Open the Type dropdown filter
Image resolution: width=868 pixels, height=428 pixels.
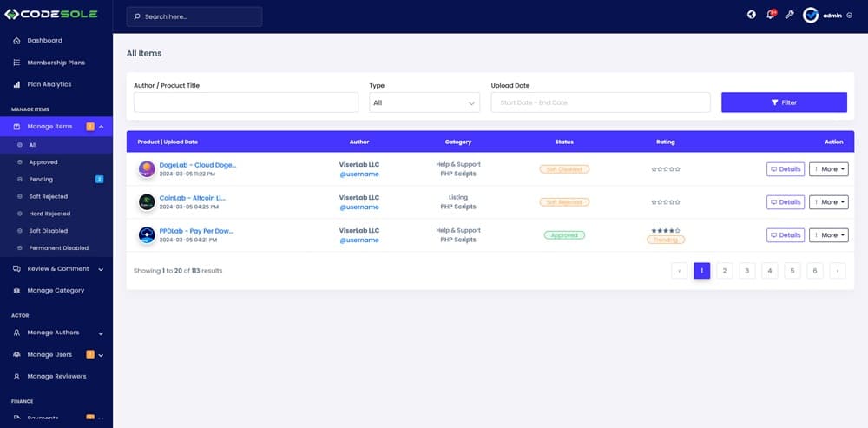(424, 102)
